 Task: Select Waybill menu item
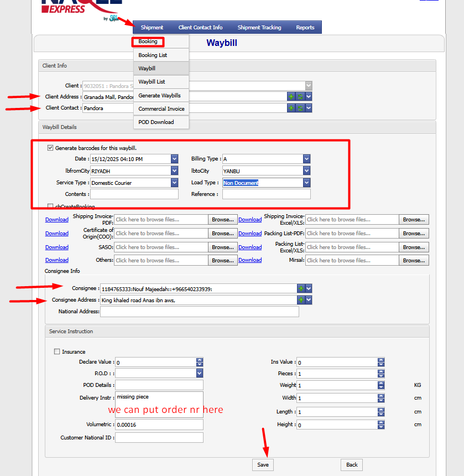click(x=161, y=68)
